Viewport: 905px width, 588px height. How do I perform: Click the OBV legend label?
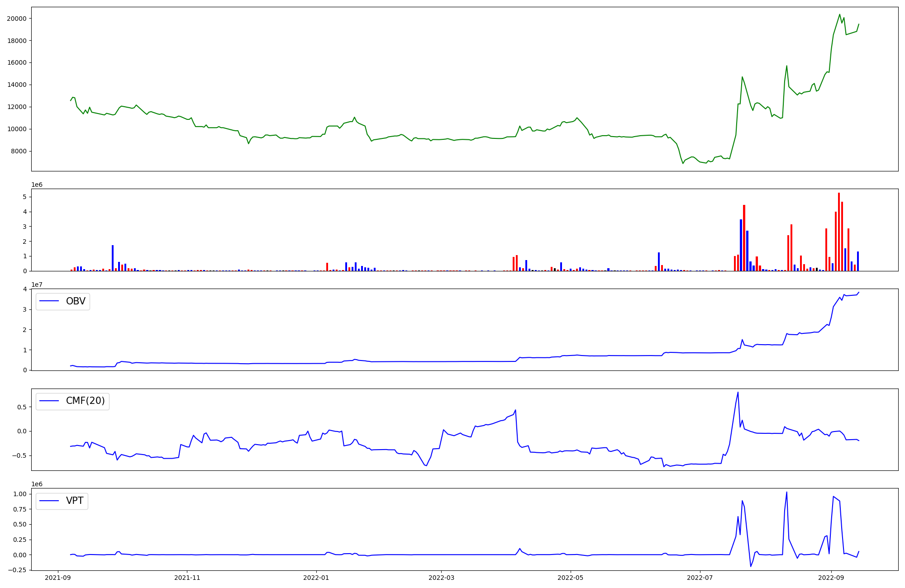click(76, 301)
